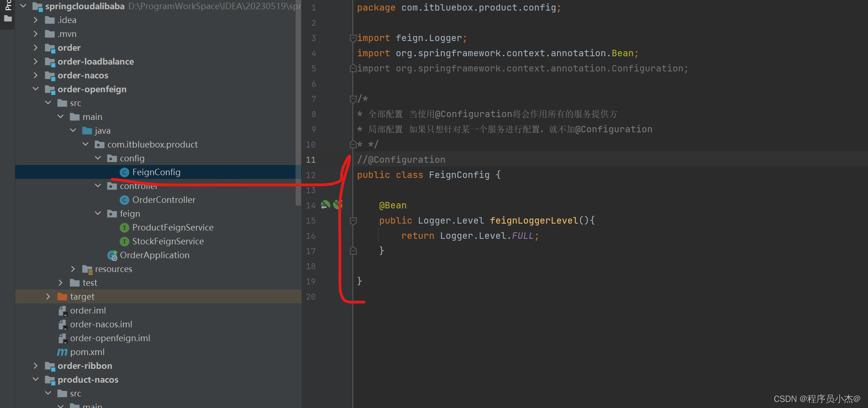This screenshot has height=408, width=868.
Task: Expand the test folder
Action: (60, 283)
